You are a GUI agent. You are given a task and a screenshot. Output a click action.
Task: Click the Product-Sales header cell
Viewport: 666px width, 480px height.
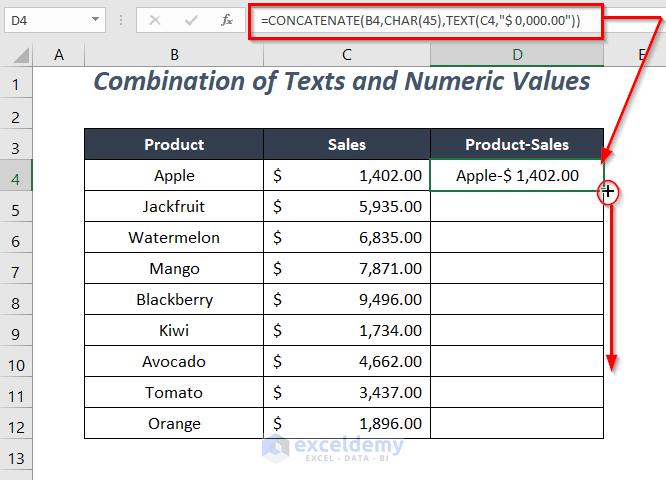click(516, 145)
